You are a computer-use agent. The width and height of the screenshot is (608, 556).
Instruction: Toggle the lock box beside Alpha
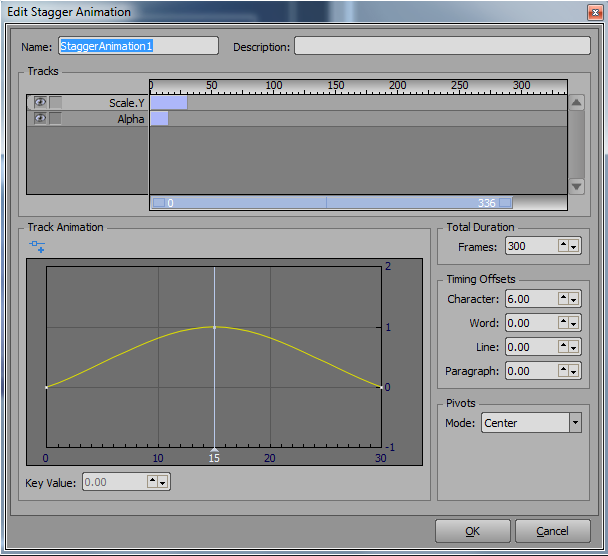56,118
